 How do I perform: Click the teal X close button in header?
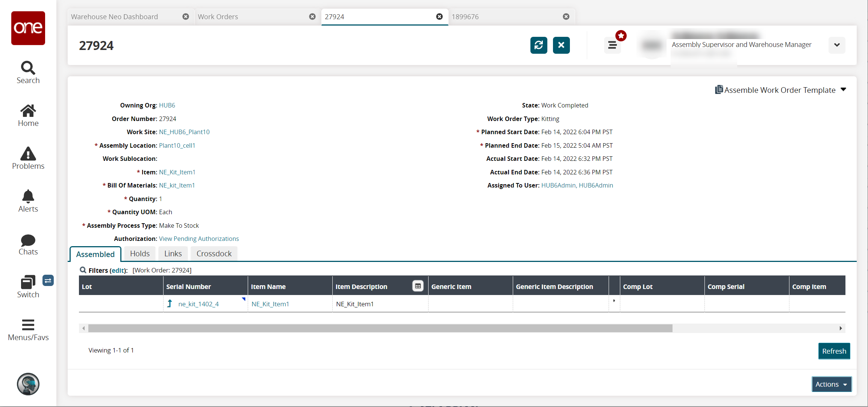(x=561, y=45)
